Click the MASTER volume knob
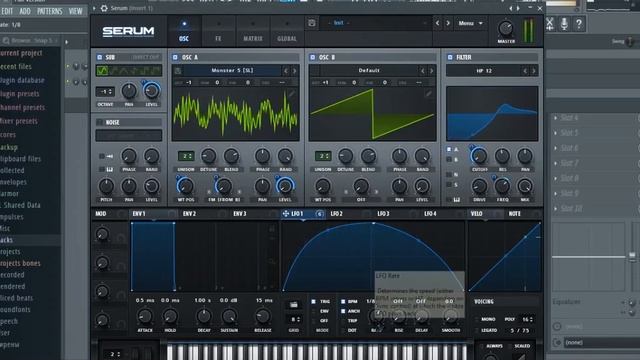640x360 pixels. [x=506, y=29]
